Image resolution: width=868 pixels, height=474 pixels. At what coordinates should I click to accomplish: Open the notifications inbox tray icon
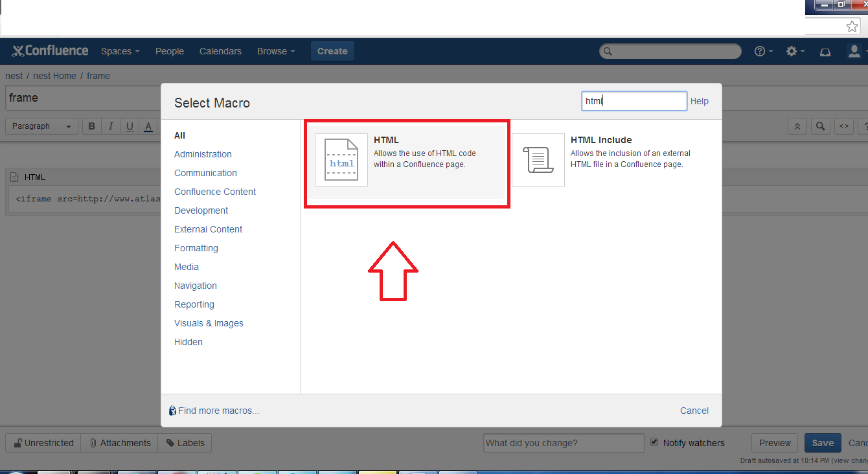825,52
